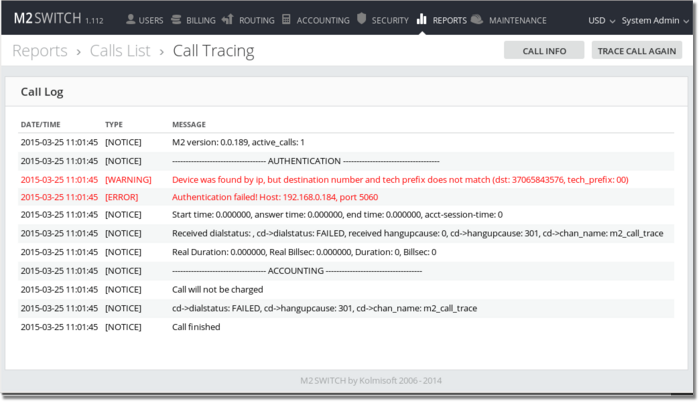Viewport: 699px width, 402px height.
Task: Open the Maintenance menu
Action: (517, 20)
